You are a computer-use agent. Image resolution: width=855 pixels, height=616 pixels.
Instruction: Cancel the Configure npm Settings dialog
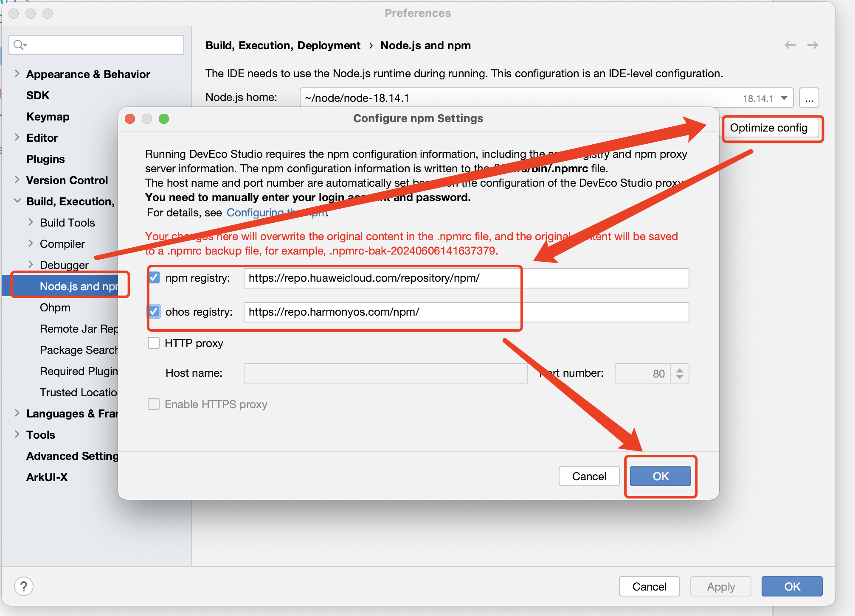point(589,476)
